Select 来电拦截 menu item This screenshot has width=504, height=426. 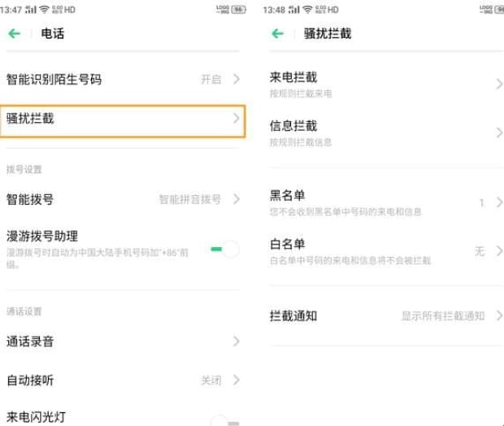coord(382,84)
